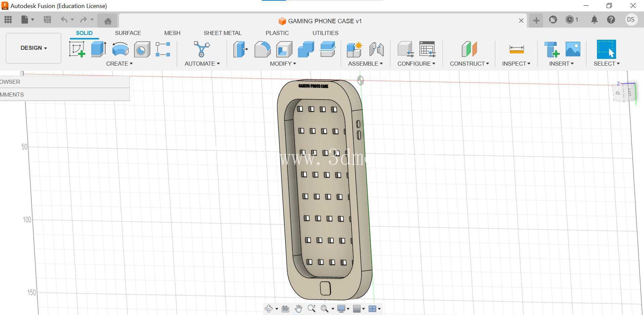Open the DS user profile menu
This screenshot has height=315, width=644.
coord(631,20)
